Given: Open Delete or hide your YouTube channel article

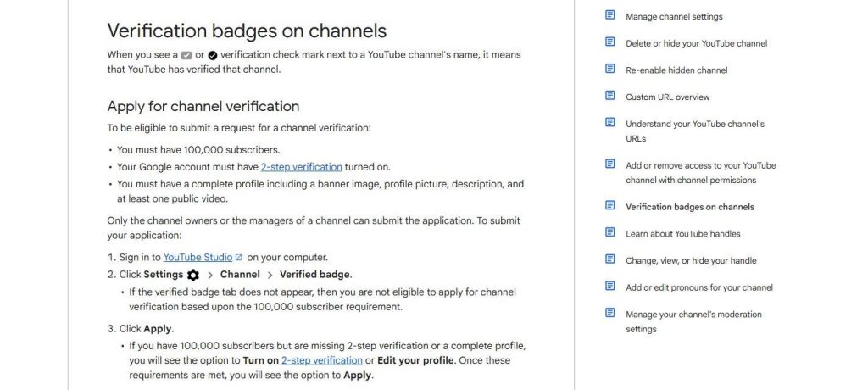Looking at the screenshot, I should click(x=697, y=43).
